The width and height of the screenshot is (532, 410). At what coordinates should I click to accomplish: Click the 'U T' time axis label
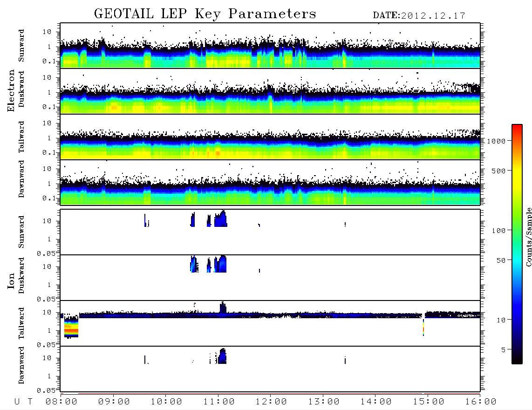(23, 402)
